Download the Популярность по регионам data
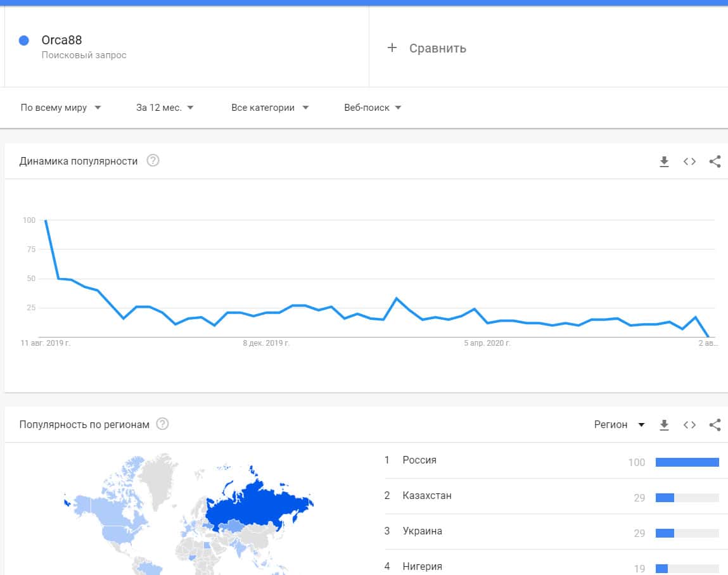Viewport: 728px width, 575px height. point(664,425)
